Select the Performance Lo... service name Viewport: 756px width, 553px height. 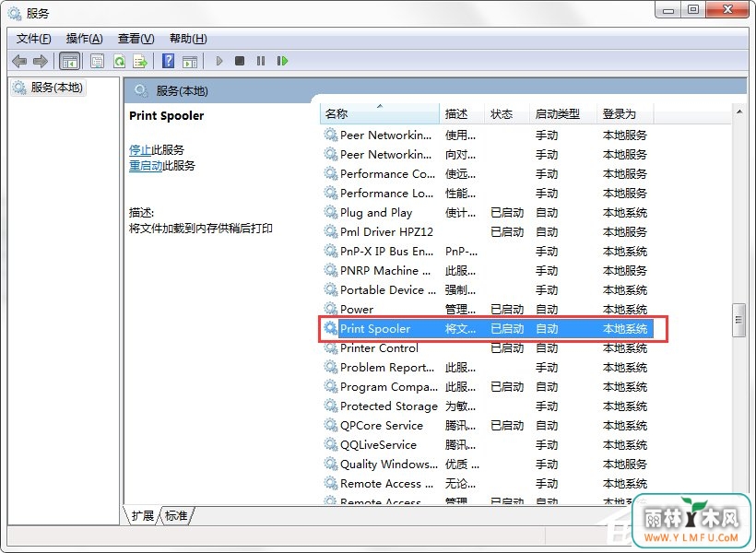[x=386, y=193]
